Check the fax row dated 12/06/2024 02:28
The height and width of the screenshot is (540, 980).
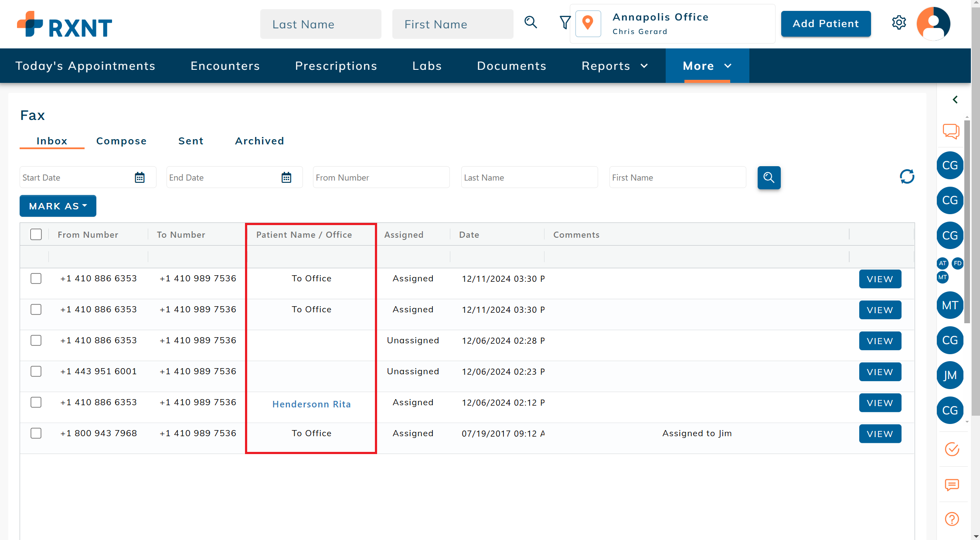click(x=36, y=340)
